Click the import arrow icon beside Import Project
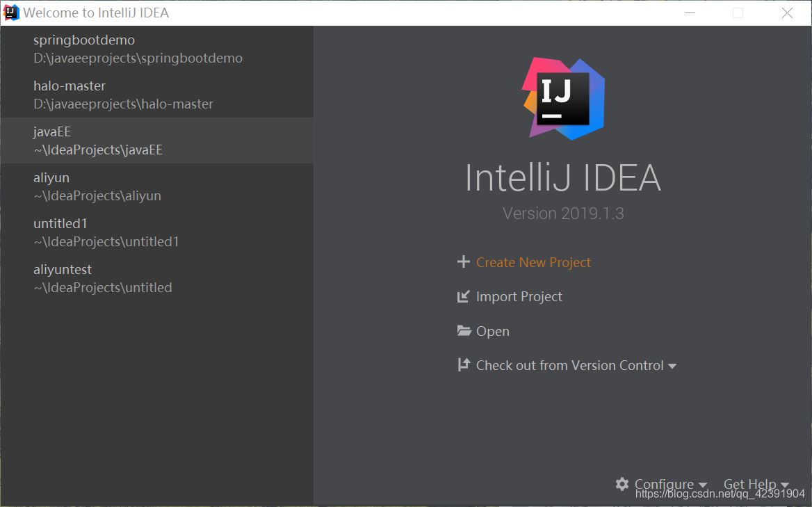The image size is (812, 507). click(464, 296)
